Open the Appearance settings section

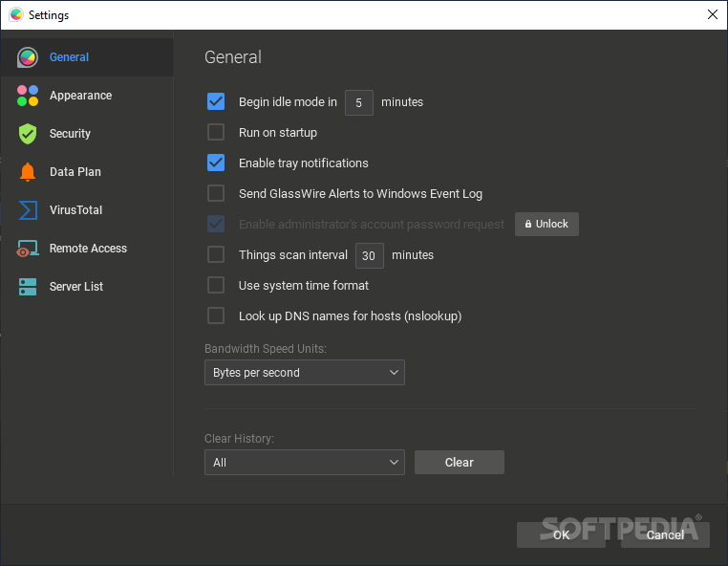click(x=87, y=96)
